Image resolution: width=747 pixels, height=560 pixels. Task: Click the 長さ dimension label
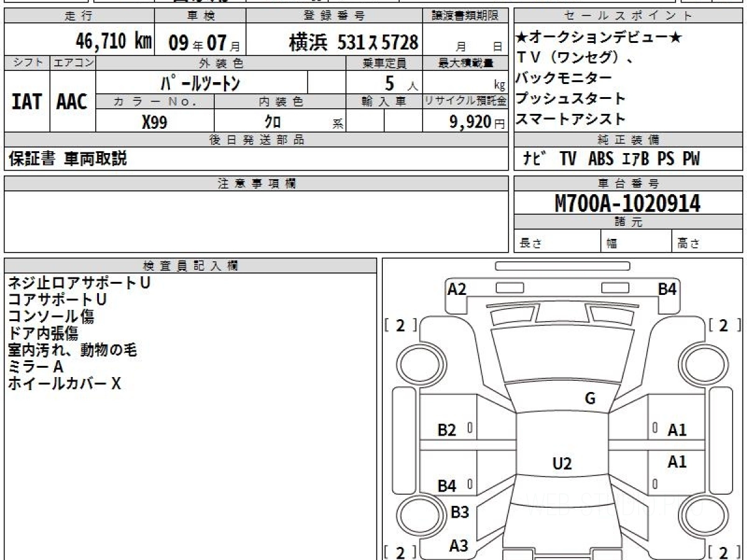pyautogui.click(x=531, y=243)
